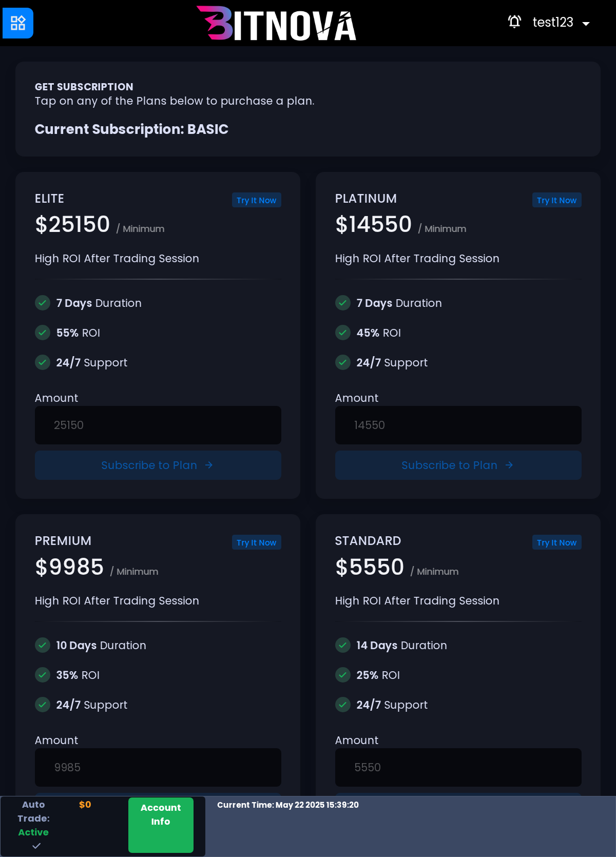Click Try It Now on the STANDARD plan
The width and height of the screenshot is (616, 857).
coord(557,542)
